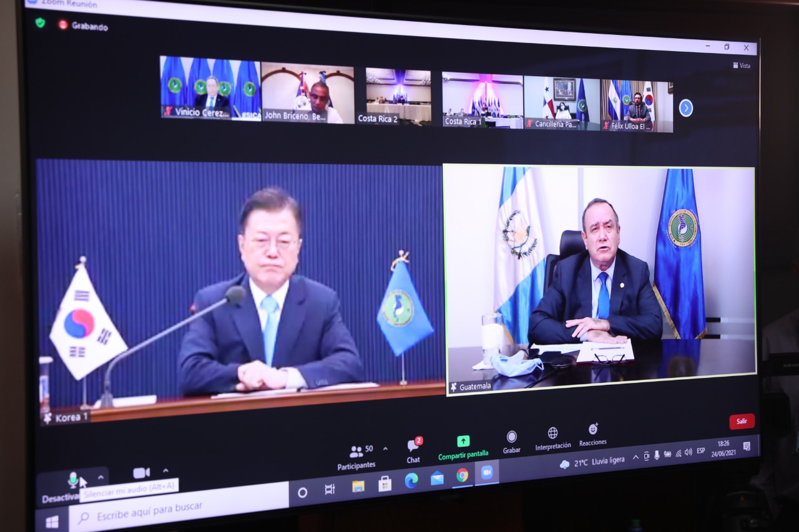Open Microsoft Edge from the taskbar
This screenshot has width=799, height=532.
click(411, 480)
